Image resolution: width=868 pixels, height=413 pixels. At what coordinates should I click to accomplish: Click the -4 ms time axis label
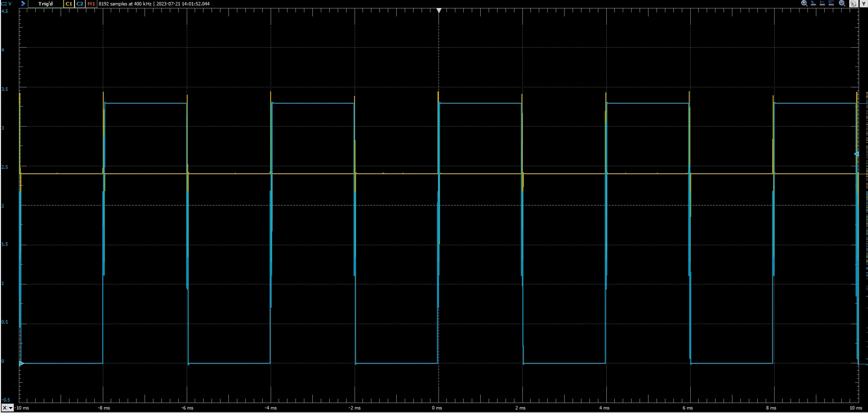tap(271, 408)
